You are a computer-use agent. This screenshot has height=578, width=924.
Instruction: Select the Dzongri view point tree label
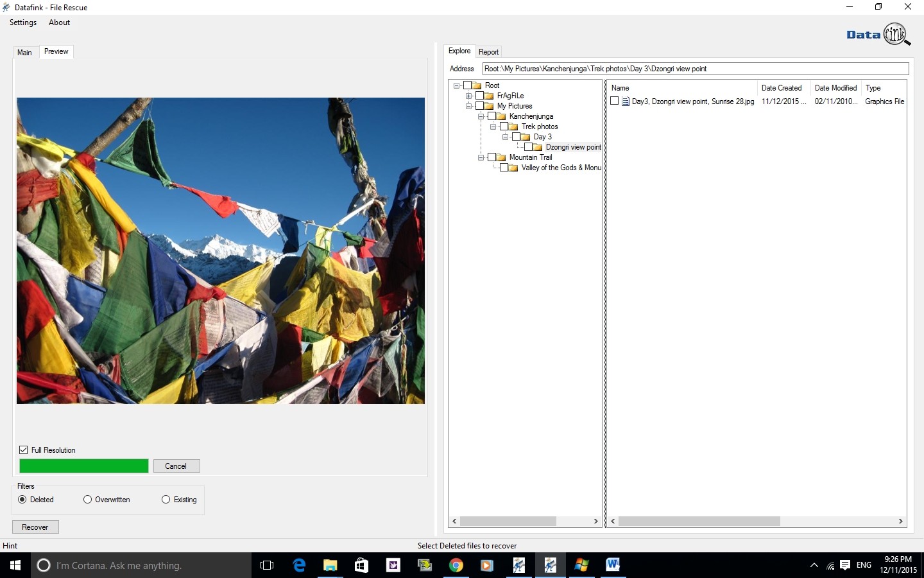(x=573, y=147)
